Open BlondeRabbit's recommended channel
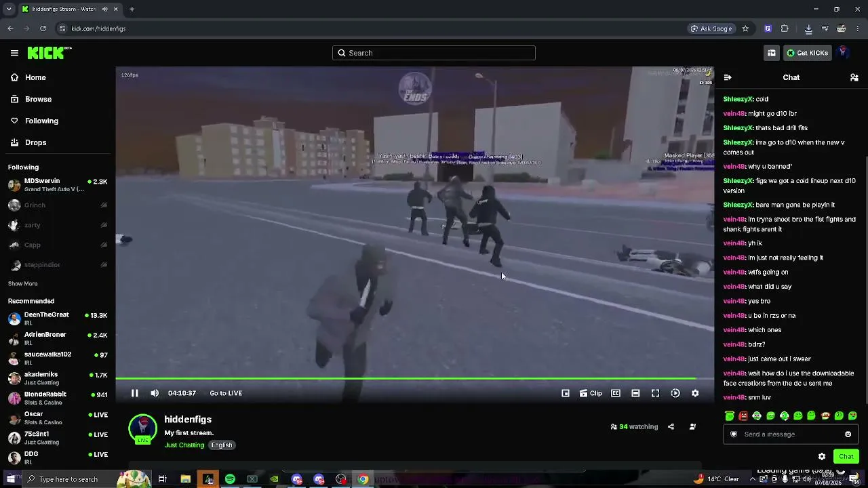Screen dimensions: 868x488 (58, 398)
